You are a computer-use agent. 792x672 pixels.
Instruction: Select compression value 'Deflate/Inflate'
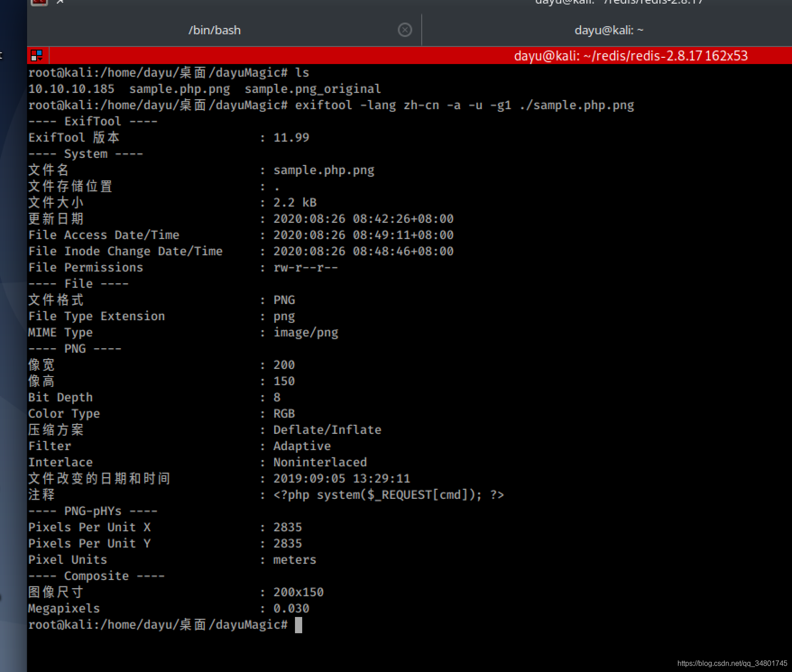[x=327, y=430]
